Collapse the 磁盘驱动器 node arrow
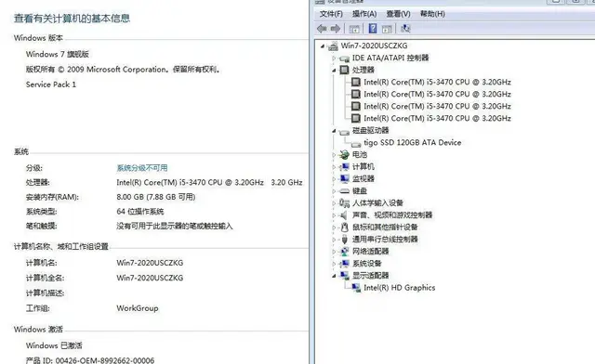This screenshot has height=364, width=595. [334, 131]
